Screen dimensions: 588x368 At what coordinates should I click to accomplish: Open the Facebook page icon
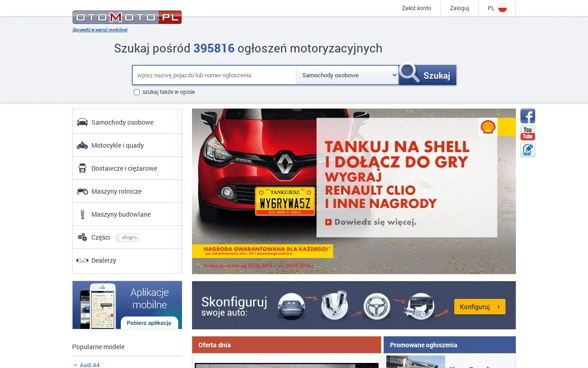(528, 116)
